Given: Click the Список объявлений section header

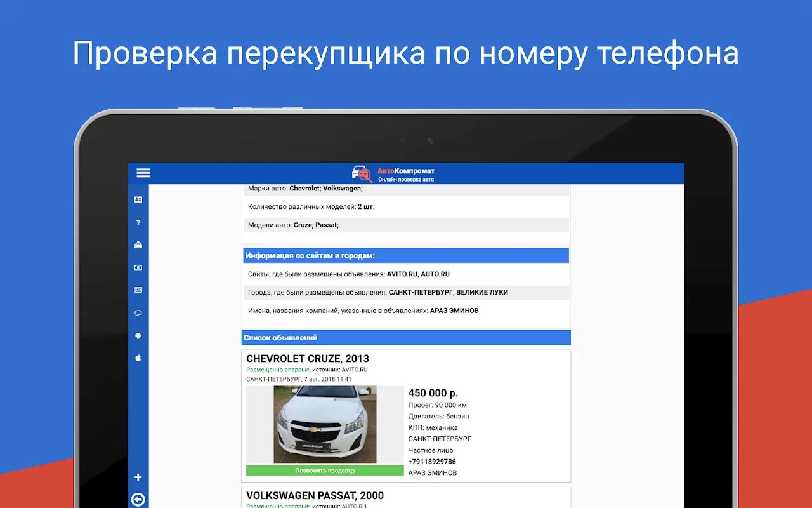Looking at the screenshot, I should (406, 338).
